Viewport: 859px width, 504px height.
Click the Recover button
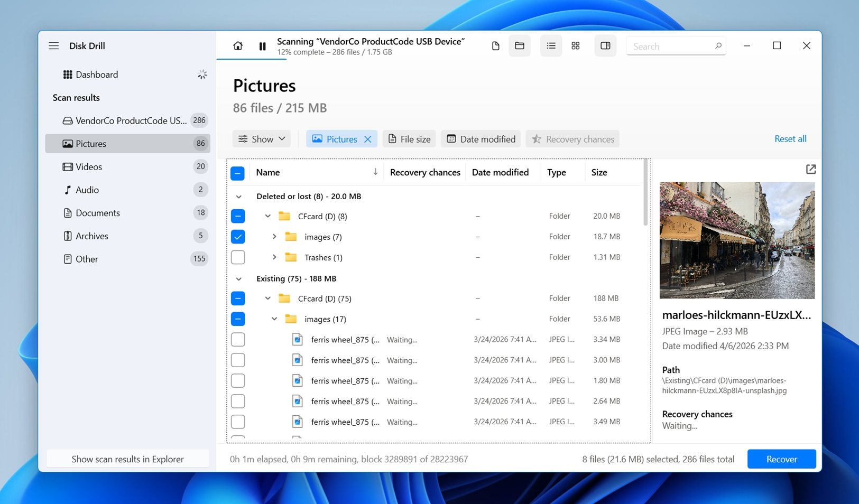click(781, 459)
